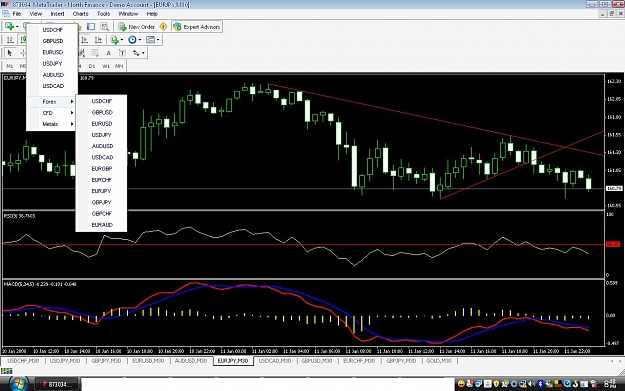Switch to the AUDUSD,M30 chart tab
The height and width of the screenshot is (391, 625).
click(x=191, y=361)
